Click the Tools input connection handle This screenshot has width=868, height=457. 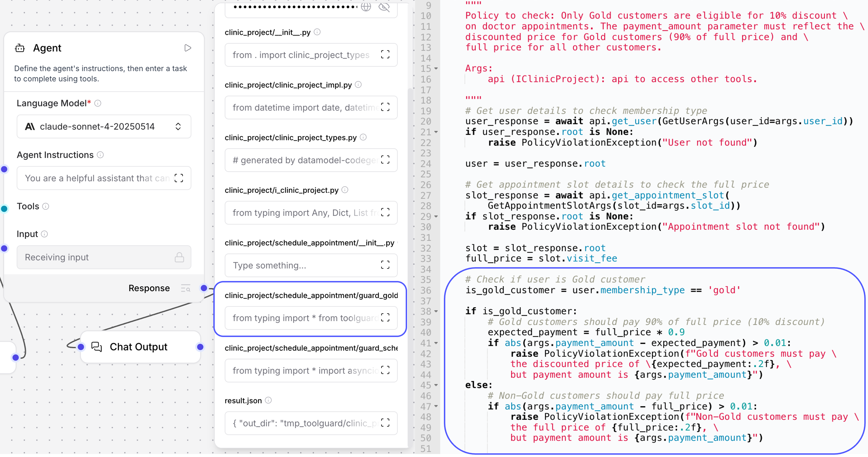point(4,209)
